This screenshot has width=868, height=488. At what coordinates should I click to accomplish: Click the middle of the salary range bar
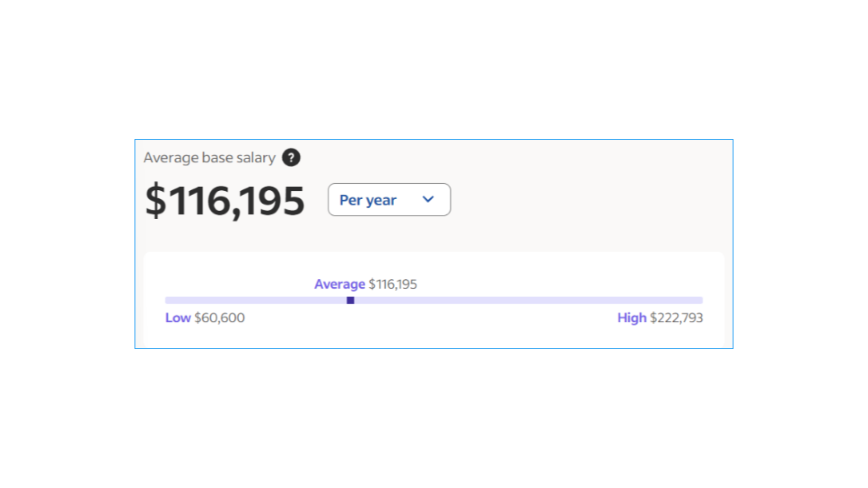coord(434,300)
